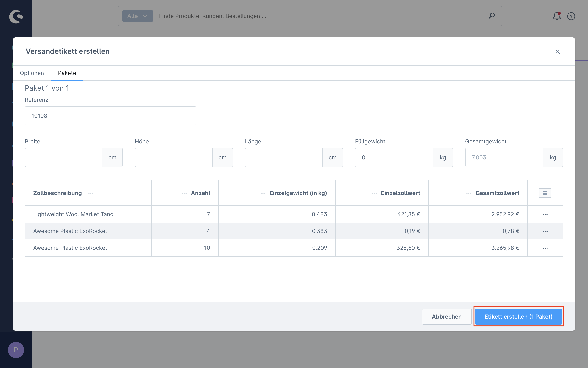
Task: Open row actions for ExoRocket quantity 4 row
Action: click(x=545, y=231)
